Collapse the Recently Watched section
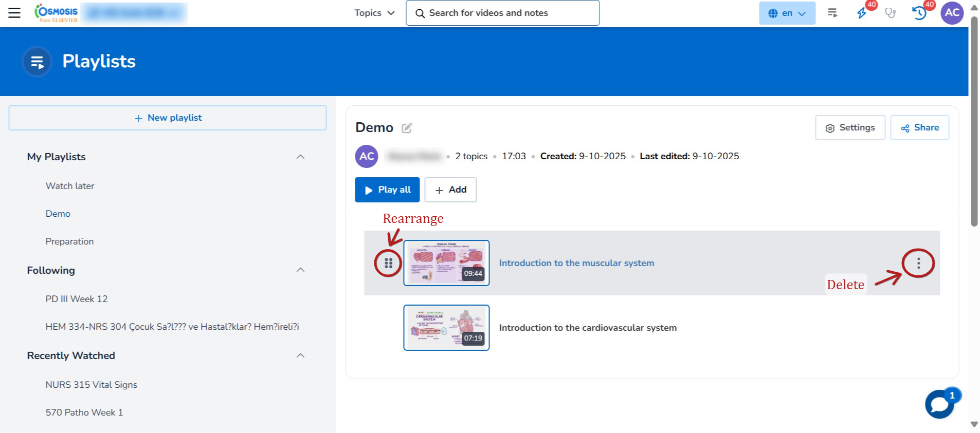The height and width of the screenshot is (433, 980). point(301,355)
